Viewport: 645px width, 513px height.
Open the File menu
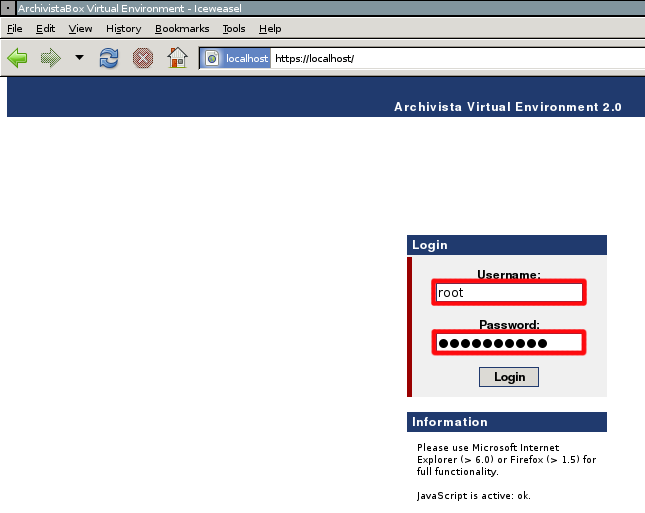[x=15, y=28]
